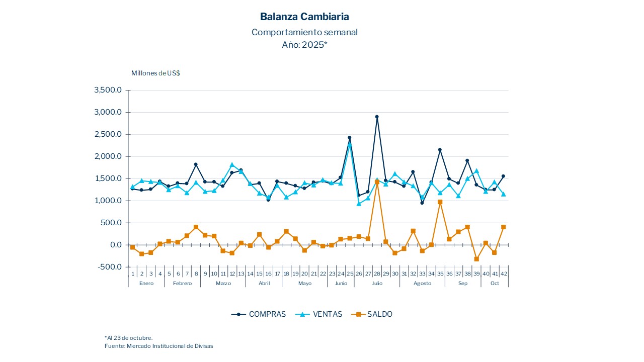Click the COMPRAS data point at week 35
Screen dimensions: 644x362
(440, 149)
